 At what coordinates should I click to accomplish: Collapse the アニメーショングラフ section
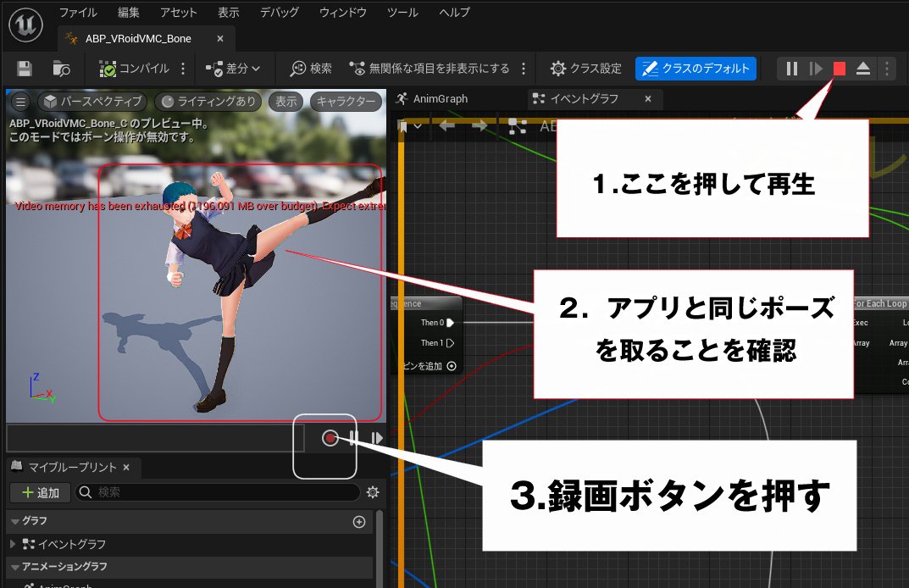(15, 567)
